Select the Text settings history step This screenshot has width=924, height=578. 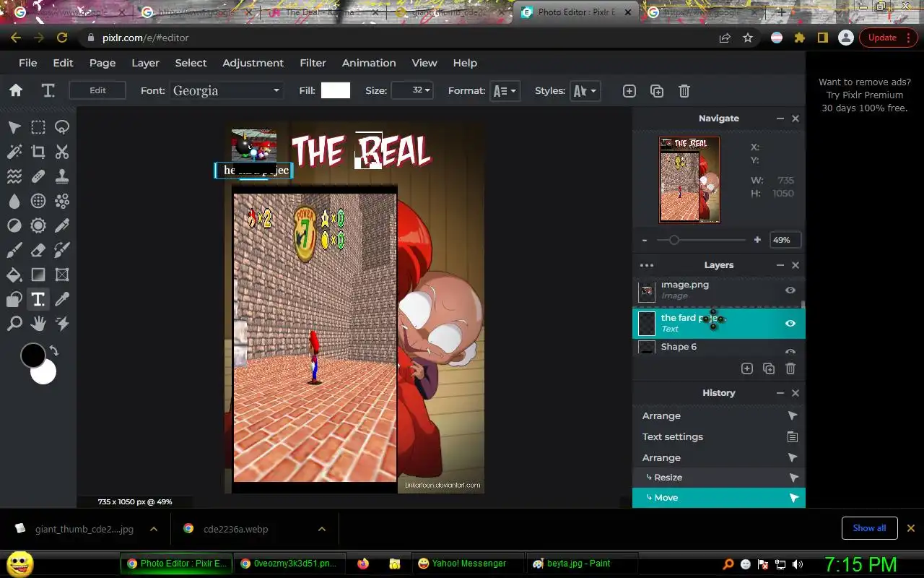(719, 436)
